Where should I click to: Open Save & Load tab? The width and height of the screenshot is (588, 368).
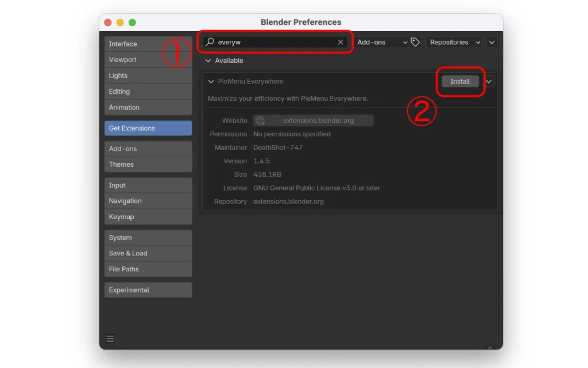[148, 254]
